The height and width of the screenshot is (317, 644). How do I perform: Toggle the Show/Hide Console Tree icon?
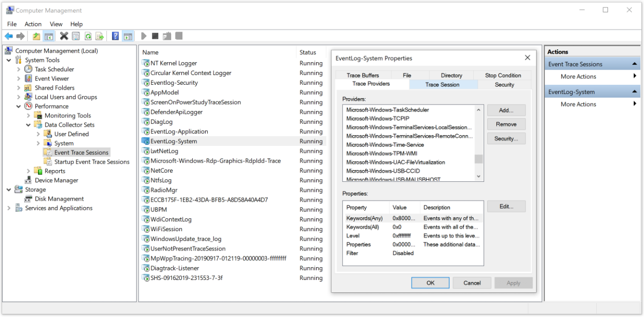[49, 36]
